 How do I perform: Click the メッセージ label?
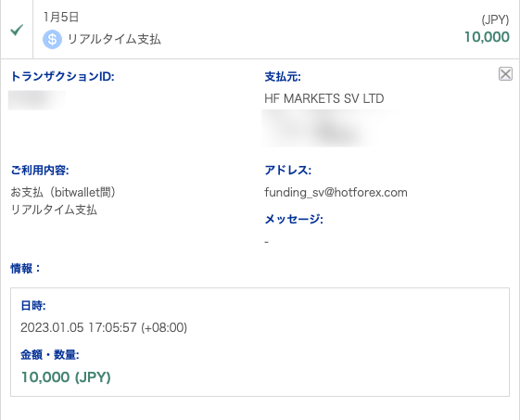294,219
